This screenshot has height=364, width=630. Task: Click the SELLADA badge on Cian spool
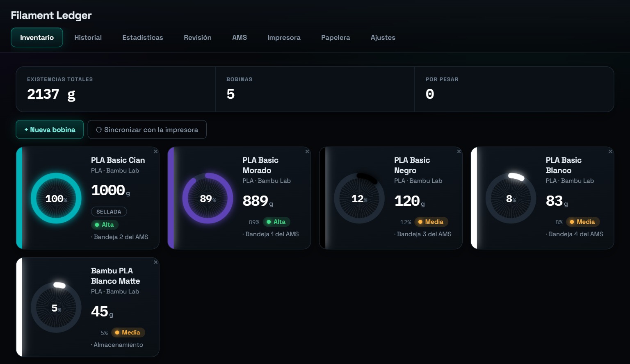[109, 212]
